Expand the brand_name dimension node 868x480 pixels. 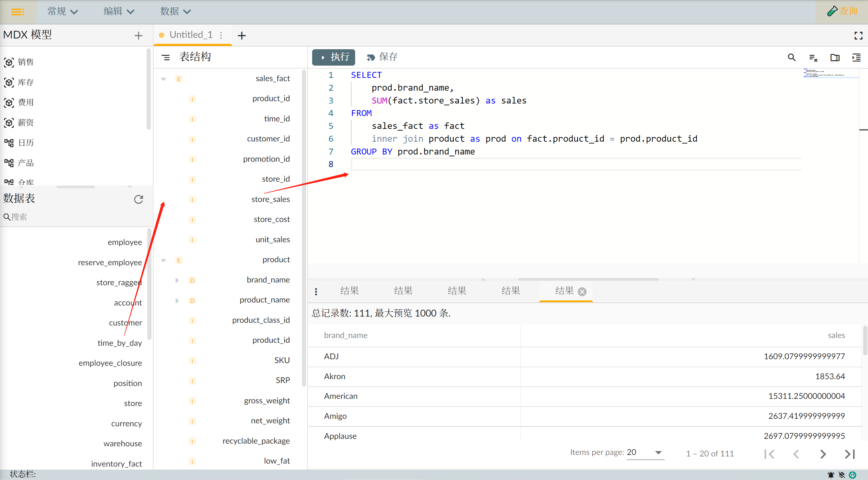click(x=177, y=280)
